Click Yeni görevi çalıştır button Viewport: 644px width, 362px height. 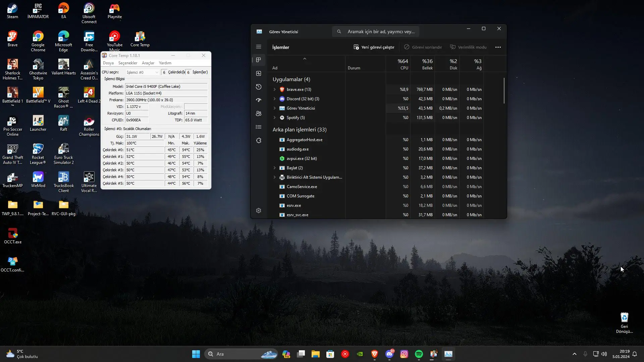tap(374, 47)
